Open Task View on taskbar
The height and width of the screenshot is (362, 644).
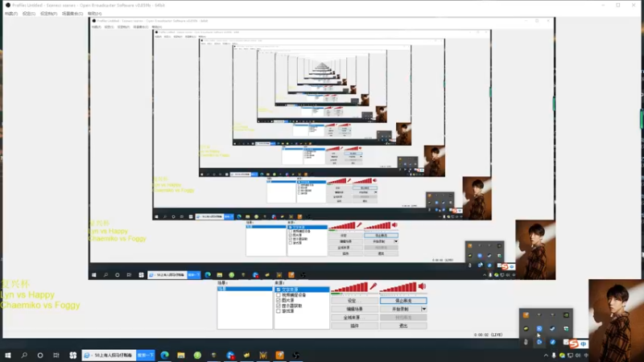(x=56, y=355)
